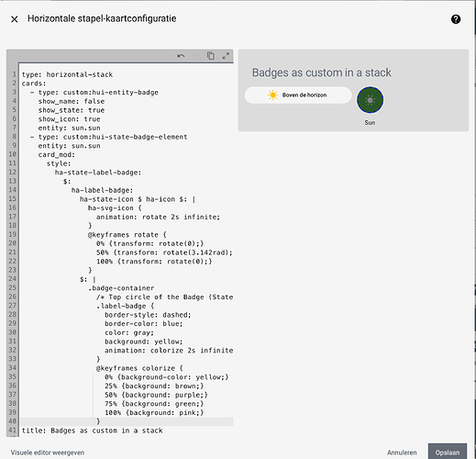The width and height of the screenshot is (476, 459).
Task: Click the round green Sun badge preview
Action: [x=370, y=100]
